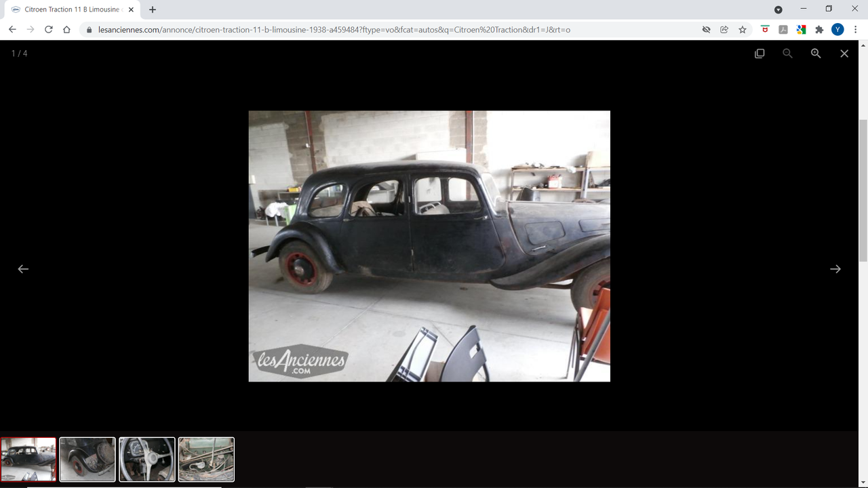Image resolution: width=868 pixels, height=488 pixels.
Task: Open the red McAfee shield extension
Action: pyautogui.click(x=765, y=30)
